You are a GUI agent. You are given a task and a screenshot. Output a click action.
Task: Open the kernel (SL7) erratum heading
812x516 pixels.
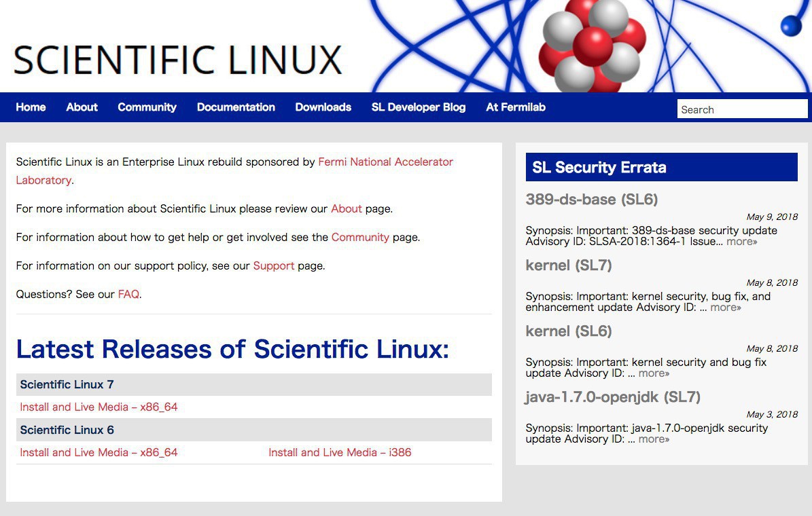tap(569, 265)
